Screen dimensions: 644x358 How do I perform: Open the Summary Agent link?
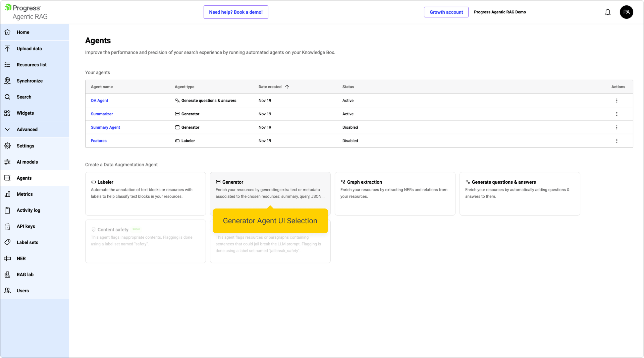click(105, 127)
